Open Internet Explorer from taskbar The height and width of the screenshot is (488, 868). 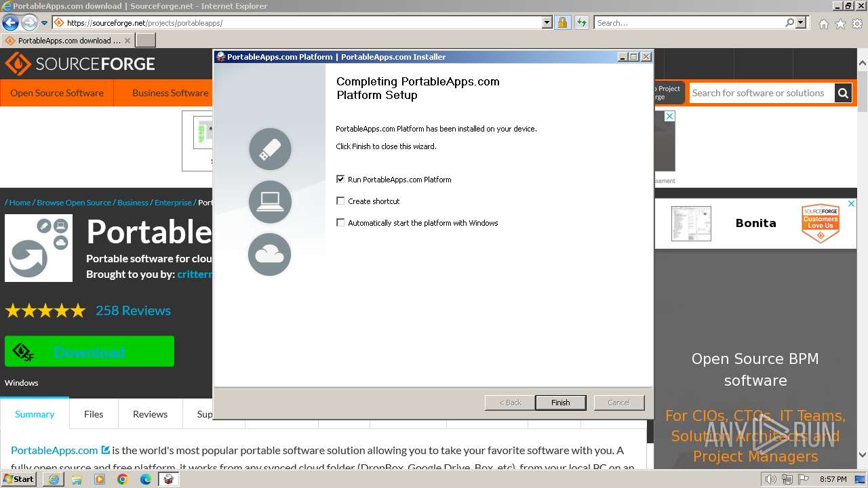[x=54, y=479]
